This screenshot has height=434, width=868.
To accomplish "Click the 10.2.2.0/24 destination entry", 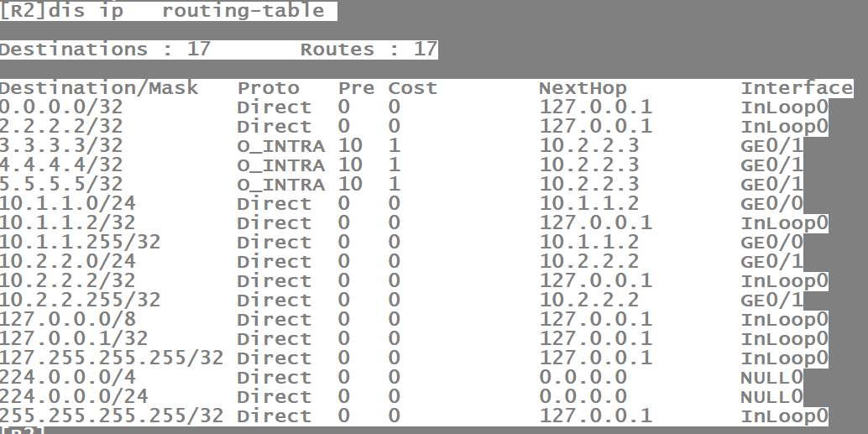I will pos(68,262).
